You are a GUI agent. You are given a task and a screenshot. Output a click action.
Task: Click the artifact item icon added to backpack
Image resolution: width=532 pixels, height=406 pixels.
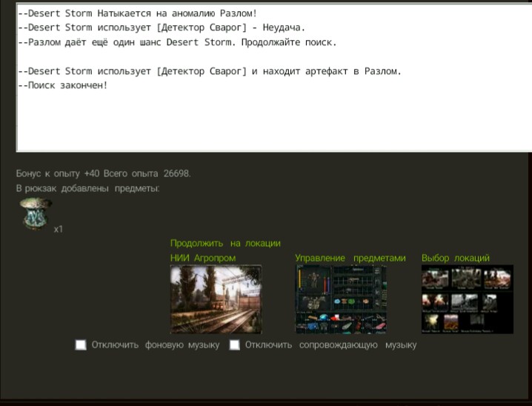[36, 214]
